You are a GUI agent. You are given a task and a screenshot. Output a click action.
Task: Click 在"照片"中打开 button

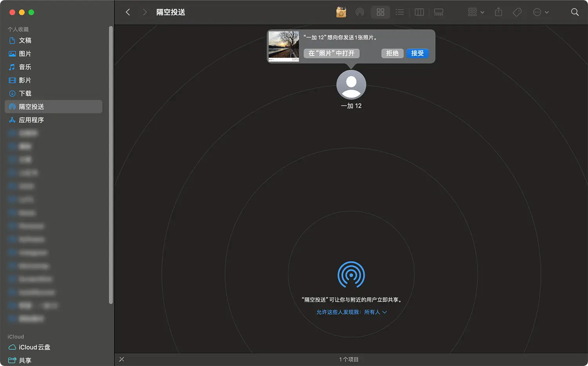click(x=332, y=53)
